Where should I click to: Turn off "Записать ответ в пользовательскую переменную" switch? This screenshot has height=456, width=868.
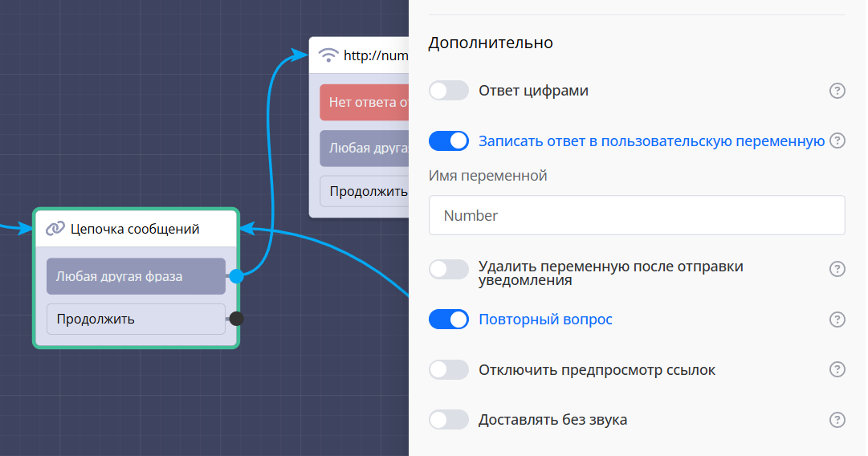[x=448, y=140]
